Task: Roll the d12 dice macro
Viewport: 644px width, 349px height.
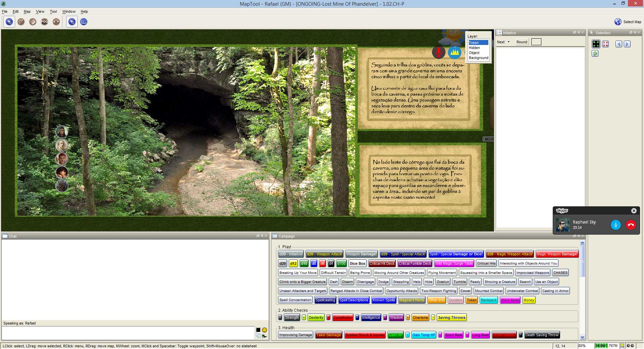Action: [x=293, y=263]
